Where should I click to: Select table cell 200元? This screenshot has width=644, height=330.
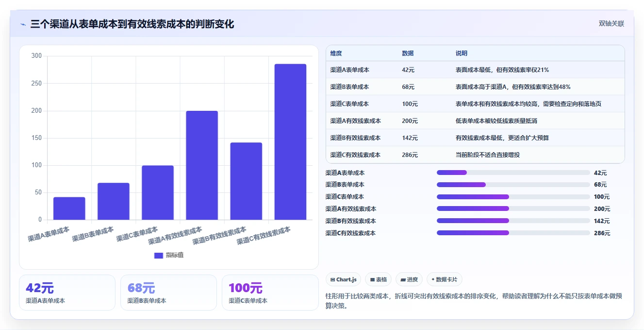tap(410, 121)
